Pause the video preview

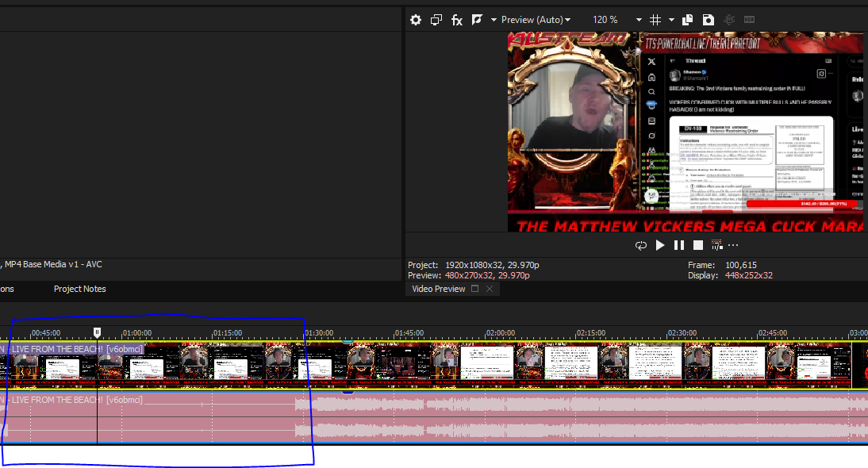click(678, 245)
